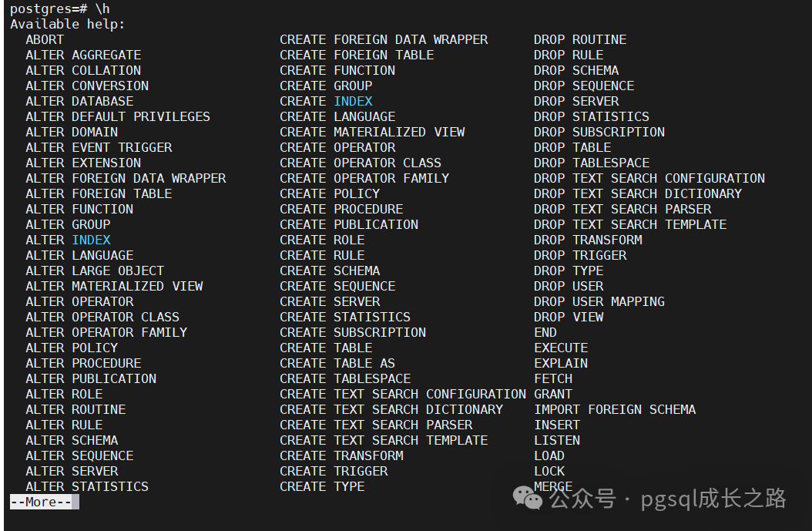
Task: Select the 'CREATE POLICY' entry
Action: (x=330, y=193)
